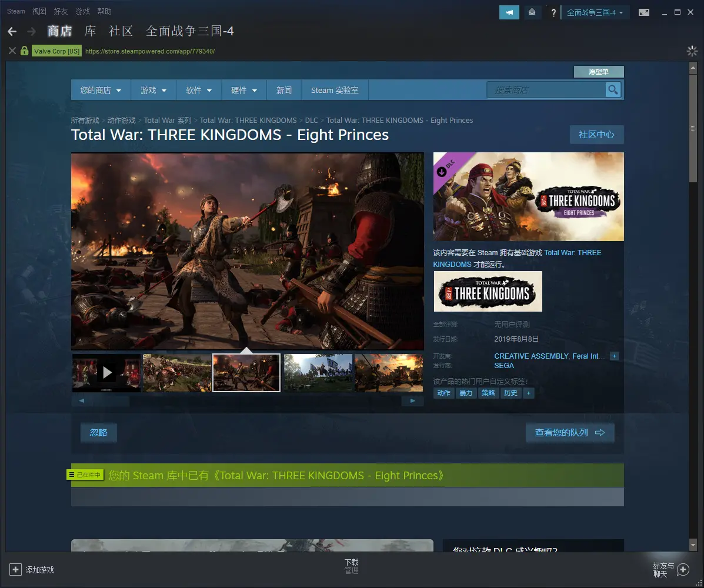Image resolution: width=704 pixels, height=588 pixels.
Task: Open the 游戏 menu in menu bar
Action: coord(82,11)
